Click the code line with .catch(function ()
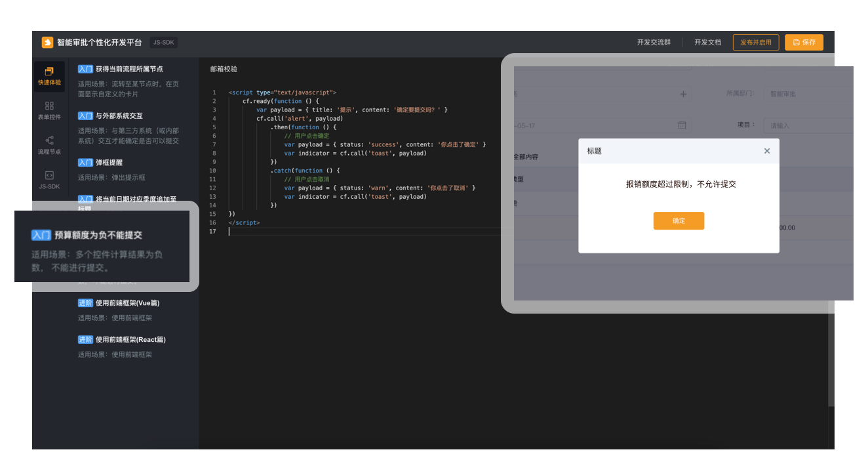The image size is (868, 475). (305, 171)
